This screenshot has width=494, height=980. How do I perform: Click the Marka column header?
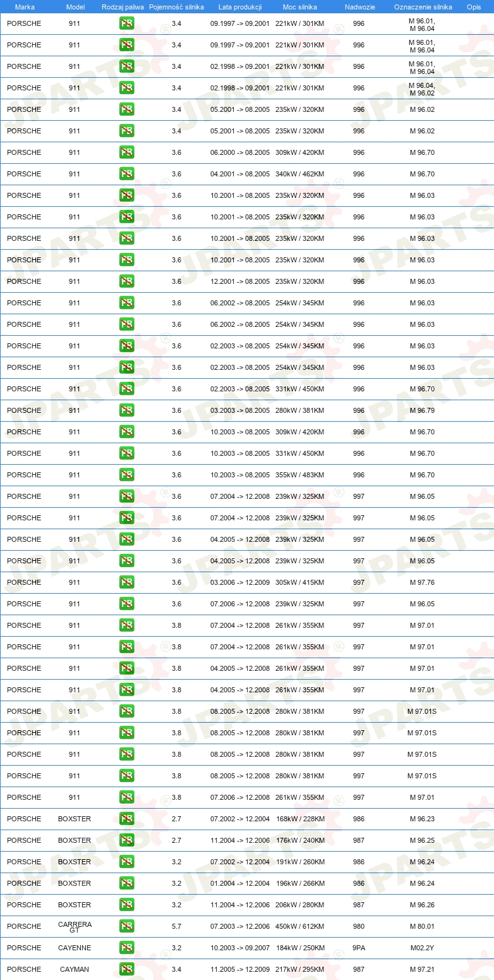[25, 7]
